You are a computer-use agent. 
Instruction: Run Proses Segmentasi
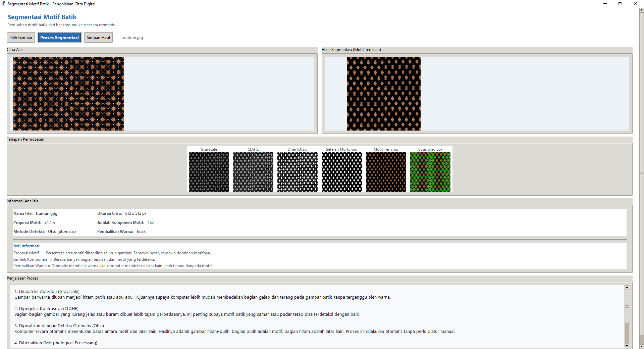point(59,38)
